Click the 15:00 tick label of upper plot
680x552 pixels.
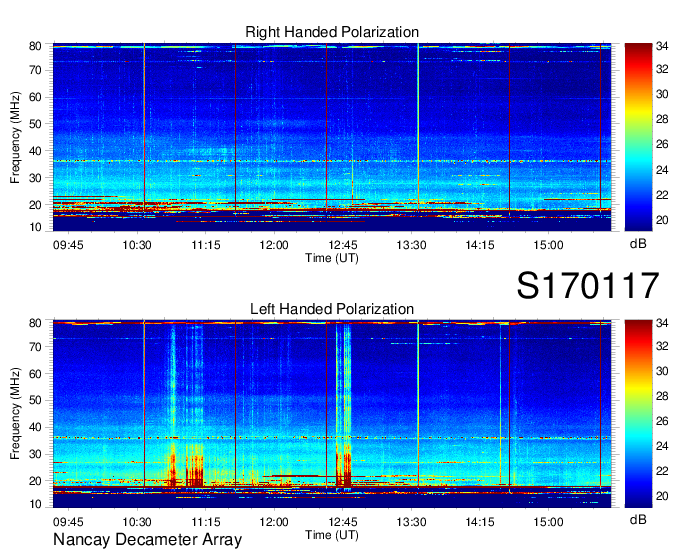click(548, 245)
